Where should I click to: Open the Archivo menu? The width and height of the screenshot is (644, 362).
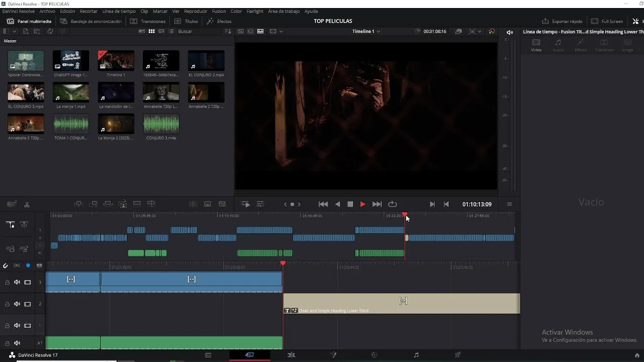47,11
